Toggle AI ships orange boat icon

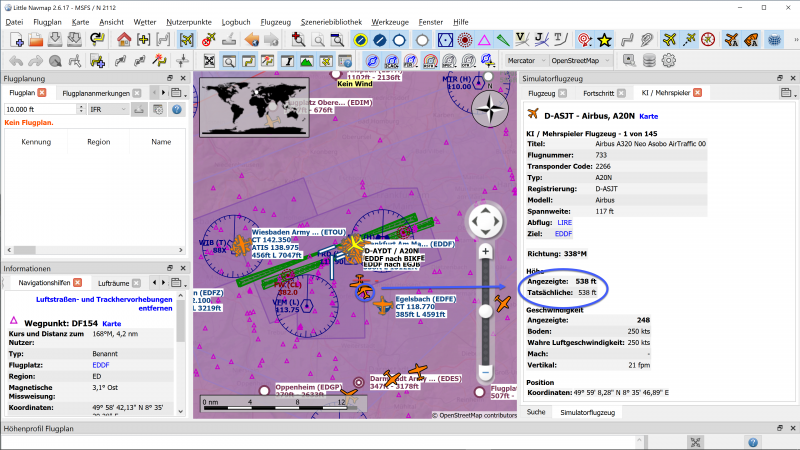(751, 39)
